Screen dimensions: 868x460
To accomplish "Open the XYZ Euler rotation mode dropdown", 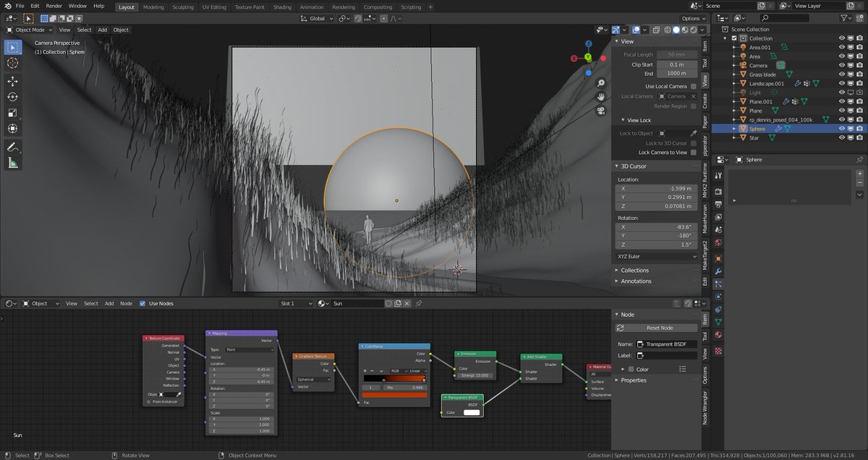I will click(x=656, y=256).
